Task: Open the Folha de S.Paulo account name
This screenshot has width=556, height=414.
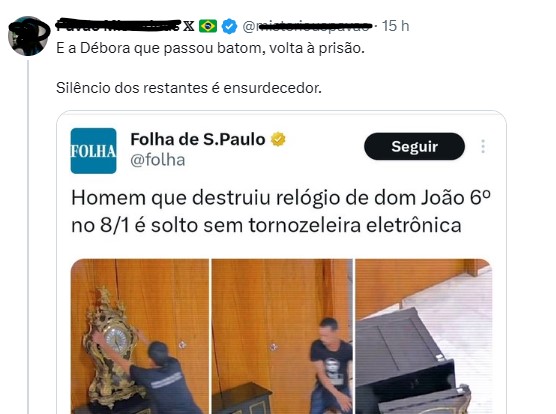Action: 198,139
